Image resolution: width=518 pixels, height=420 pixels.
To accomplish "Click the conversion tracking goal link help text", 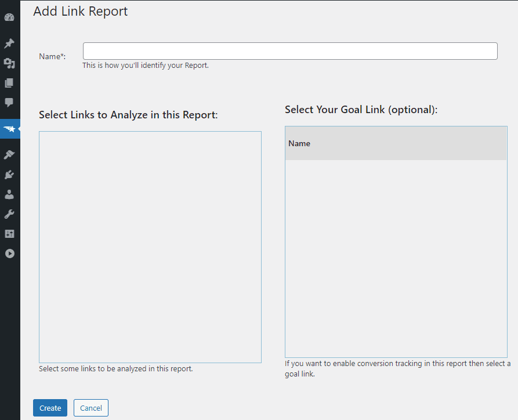I will [398, 369].
